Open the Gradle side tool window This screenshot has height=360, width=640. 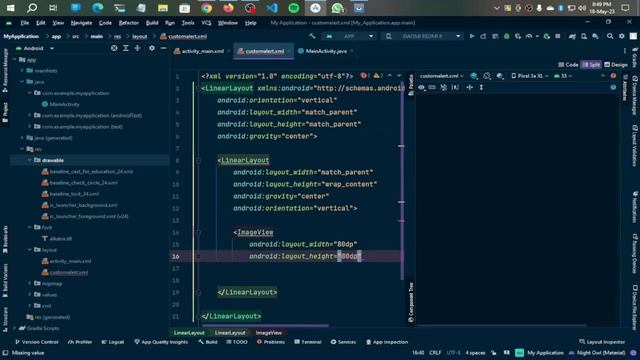pos(635,58)
